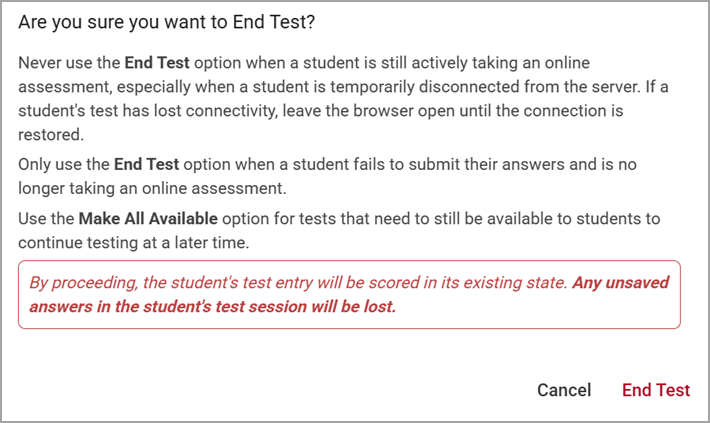Click the words 'Never use the' in the first paragraph

point(69,62)
